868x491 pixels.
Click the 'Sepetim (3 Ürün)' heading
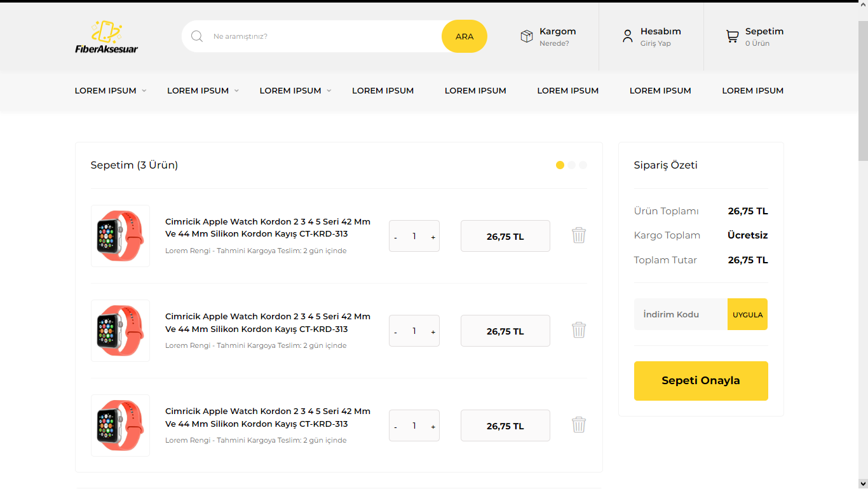point(134,165)
